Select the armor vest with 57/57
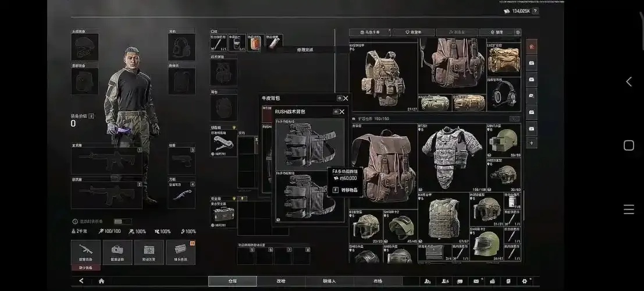 coord(443,218)
